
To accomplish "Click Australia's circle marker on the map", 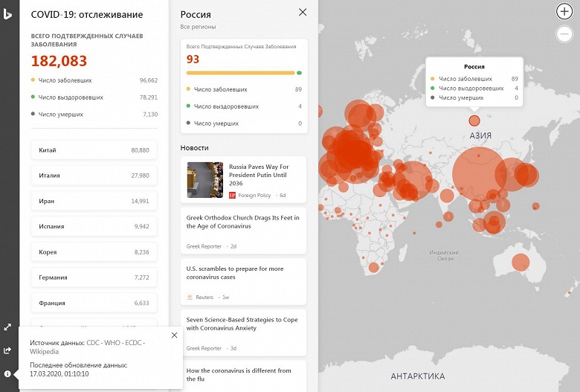I will tap(518, 263).
